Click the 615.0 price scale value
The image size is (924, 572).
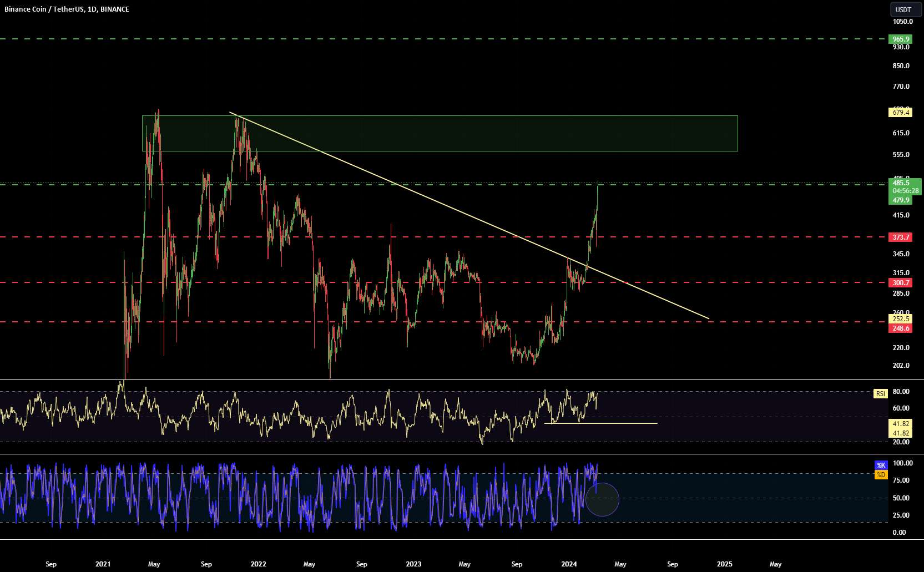[x=901, y=133]
